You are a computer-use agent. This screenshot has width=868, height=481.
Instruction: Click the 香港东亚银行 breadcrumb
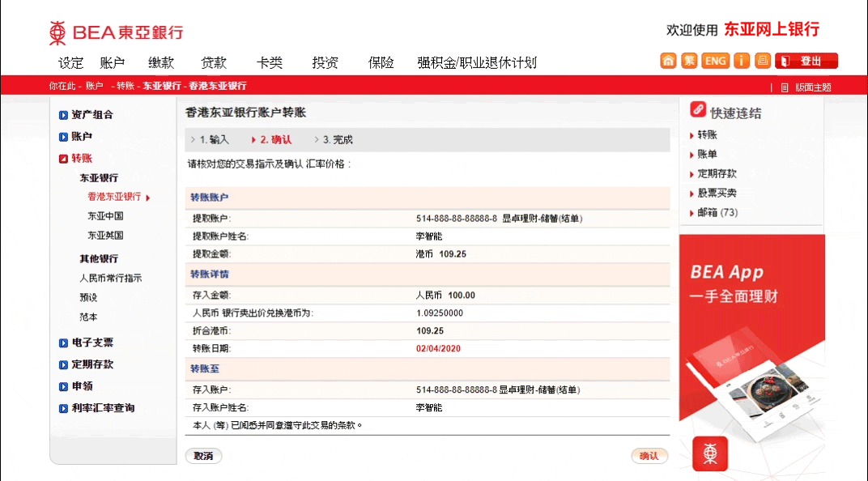218,86
